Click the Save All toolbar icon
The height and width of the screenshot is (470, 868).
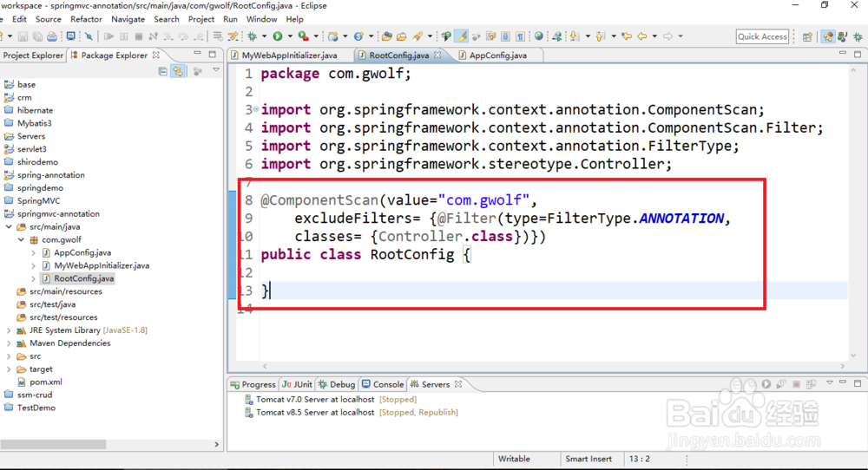pyautogui.click(x=37, y=36)
